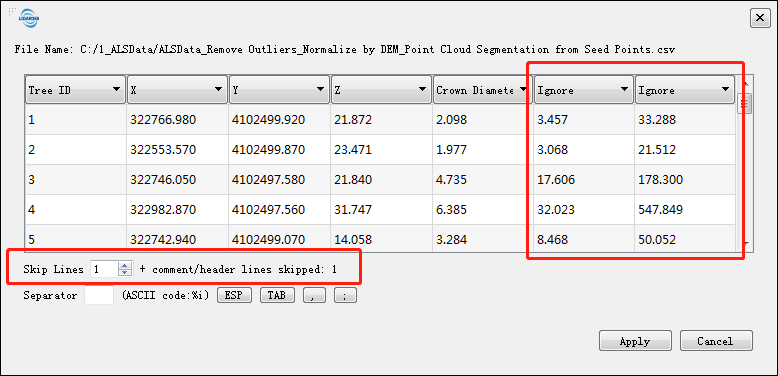
Task: Select cell with X value 322742.940
Action: coord(177,238)
